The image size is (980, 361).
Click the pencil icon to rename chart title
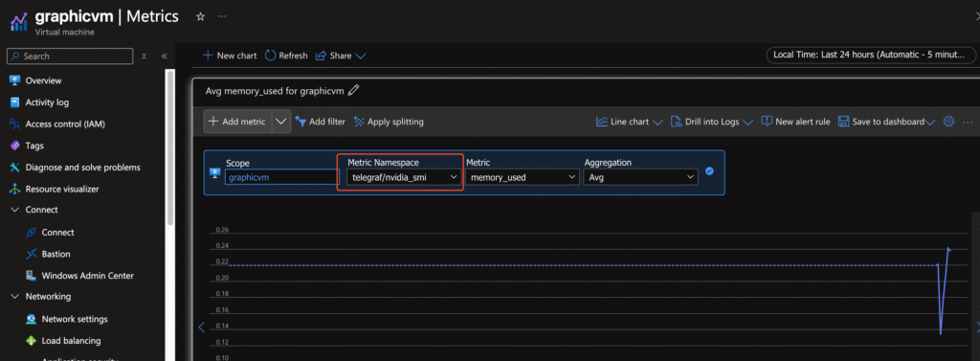(x=354, y=91)
